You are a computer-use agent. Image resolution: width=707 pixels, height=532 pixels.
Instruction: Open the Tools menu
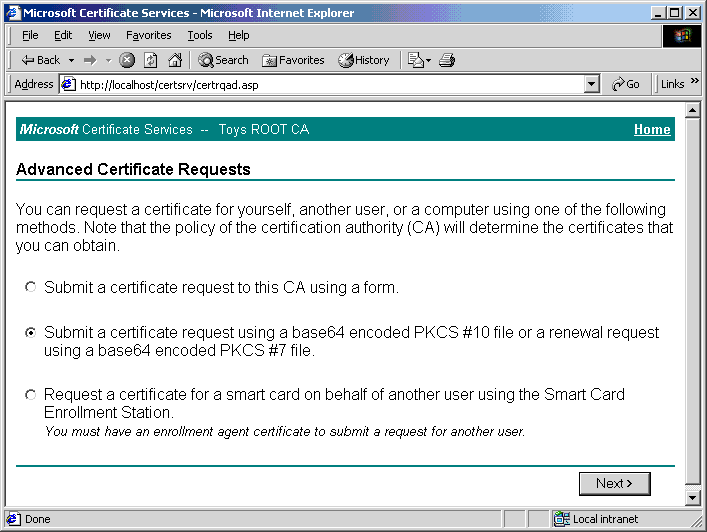point(200,35)
